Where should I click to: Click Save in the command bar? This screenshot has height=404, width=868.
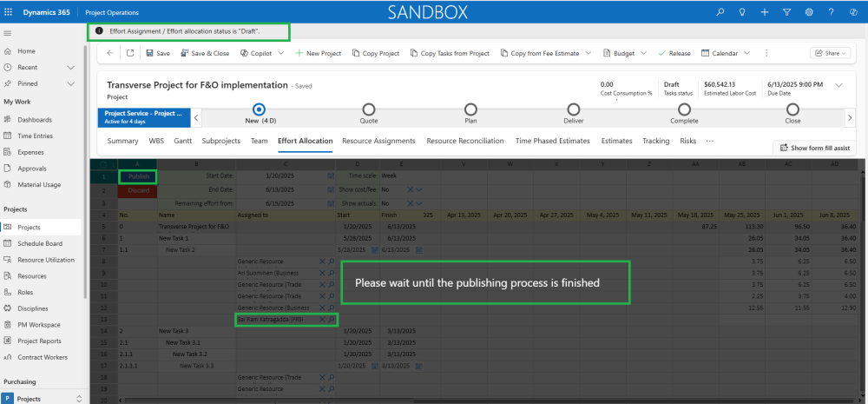tap(158, 53)
